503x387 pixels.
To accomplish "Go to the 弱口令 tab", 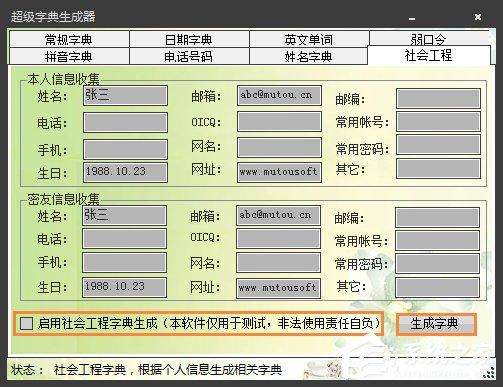I will (x=429, y=39).
